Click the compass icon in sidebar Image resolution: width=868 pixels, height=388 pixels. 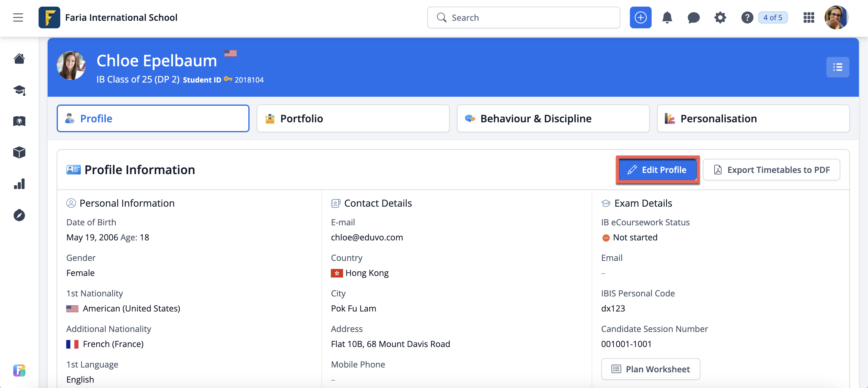(19, 215)
